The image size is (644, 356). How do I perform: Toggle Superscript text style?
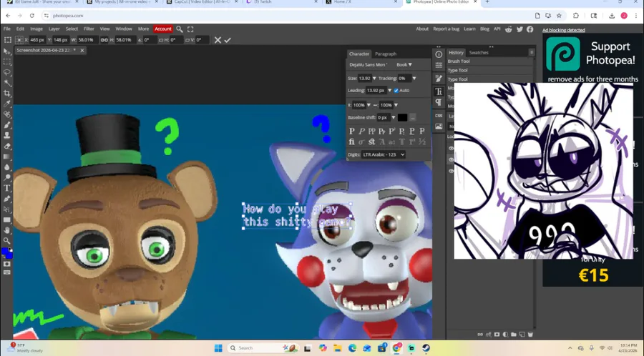pos(392,132)
